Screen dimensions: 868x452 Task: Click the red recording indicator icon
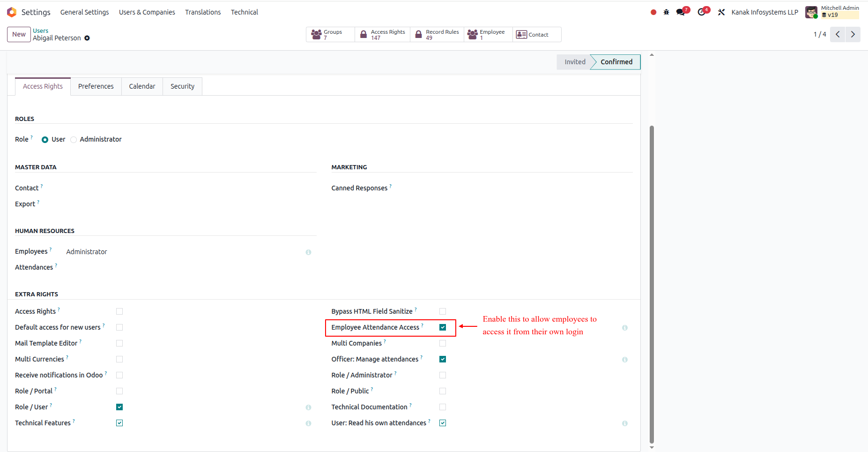click(653, 12)
